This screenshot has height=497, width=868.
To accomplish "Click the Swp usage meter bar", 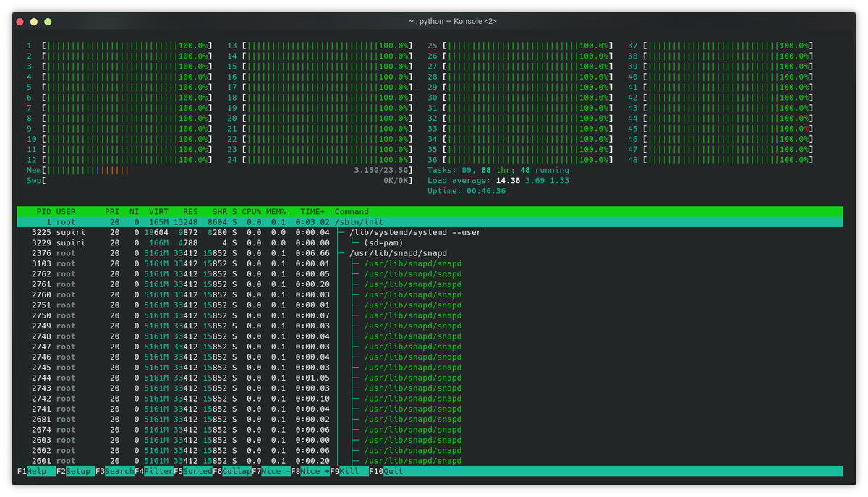I will point(220,181).
